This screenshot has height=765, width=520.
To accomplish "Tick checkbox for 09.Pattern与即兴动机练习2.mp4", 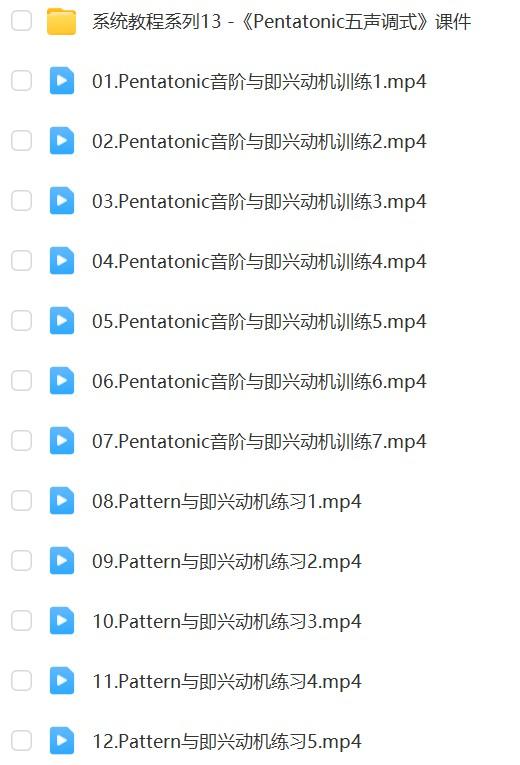I will pyautogui.click(x=21, y=561).
